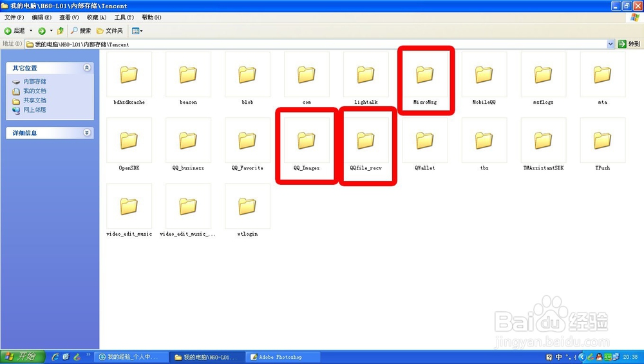Collapse the 其它位置 panel
This screenshot has width=644, height=364.
point(87,68)
